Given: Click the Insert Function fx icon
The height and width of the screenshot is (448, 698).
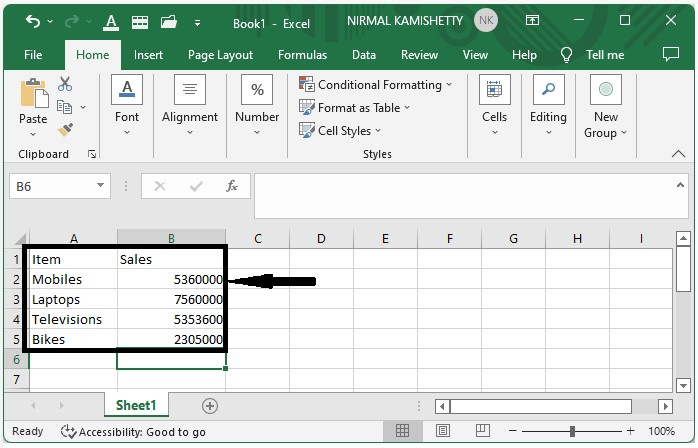Looking at the screenshot, I should click(232, 186).
